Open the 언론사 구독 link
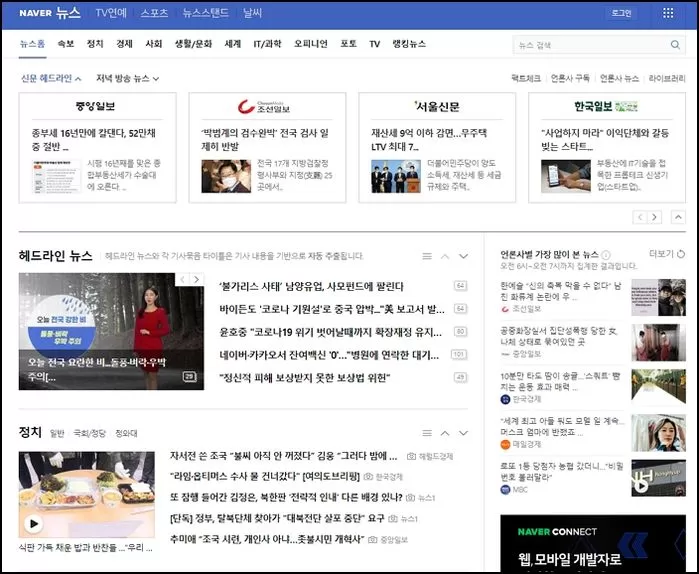Screen dimensions: 699x574 570,78
